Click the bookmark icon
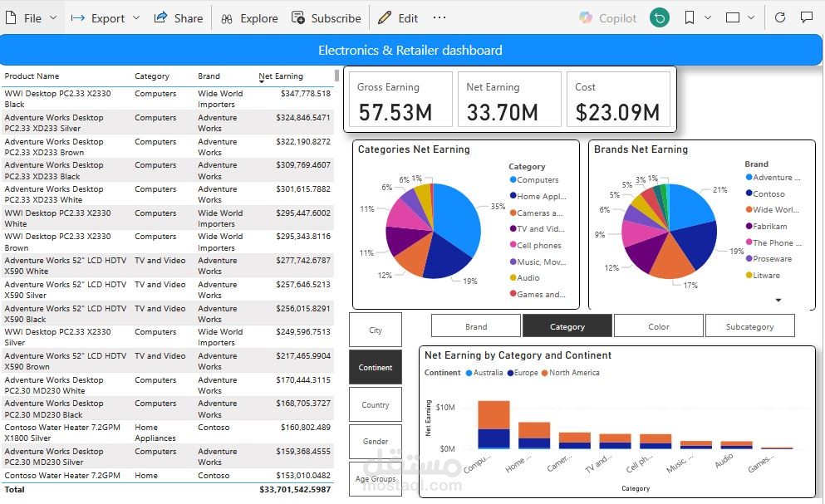 tap(690, 18)
